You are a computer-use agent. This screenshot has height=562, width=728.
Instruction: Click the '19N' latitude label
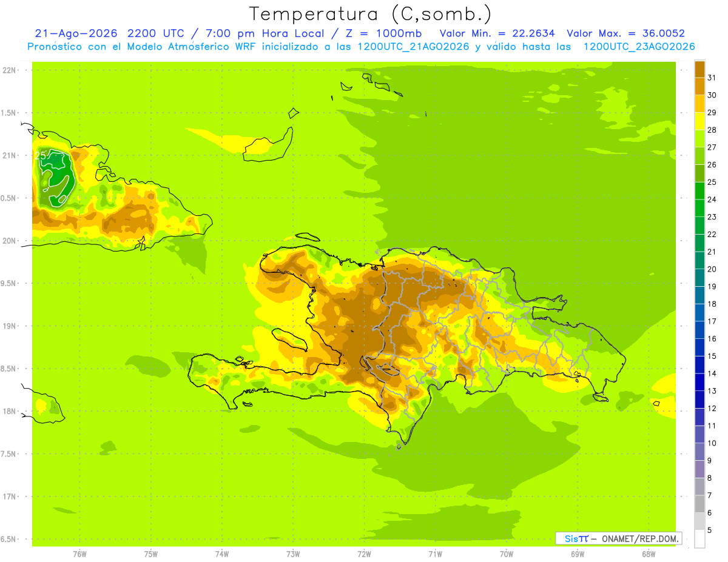10,326
